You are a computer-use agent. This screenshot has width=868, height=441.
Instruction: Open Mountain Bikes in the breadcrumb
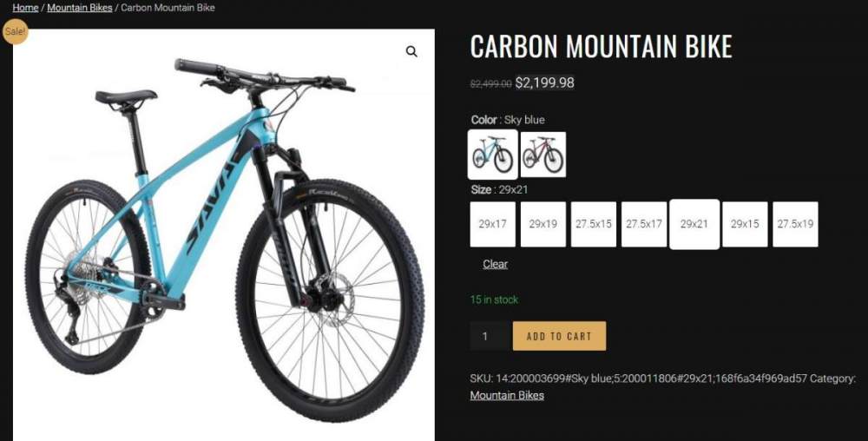pyautogui.click(x=80, y=8)
